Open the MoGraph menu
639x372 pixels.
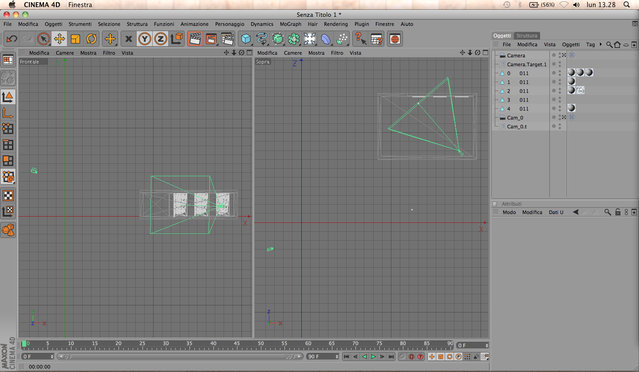pyautogui.click(x=290, y=24)
